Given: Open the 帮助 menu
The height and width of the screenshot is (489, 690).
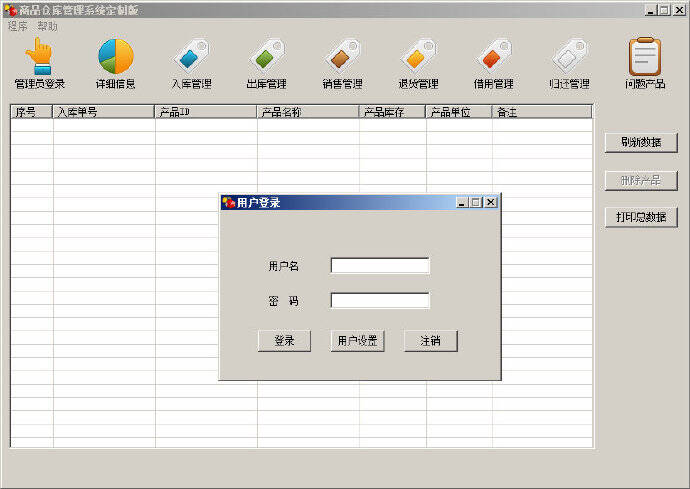Looking at the screenshot, I should [48, 27].
